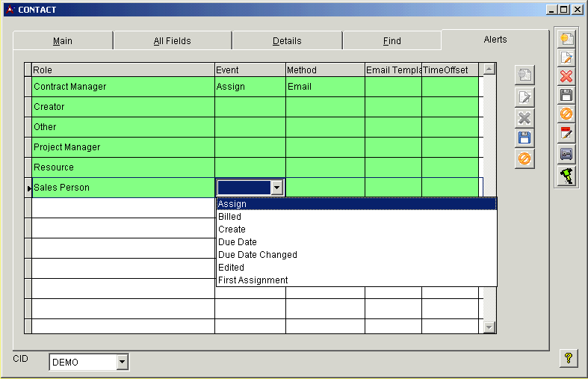This screenshot has height=379, width=588.
Task: Go to the Details tab
Action: (287, 41)
